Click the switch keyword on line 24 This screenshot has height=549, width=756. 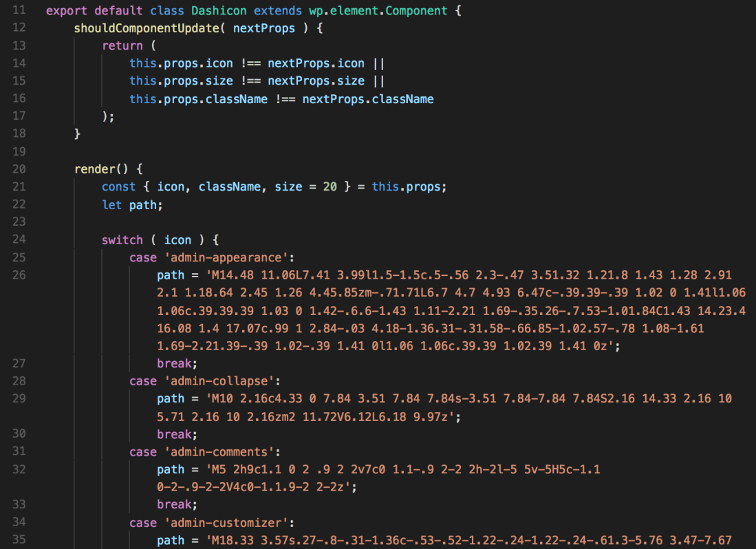(122, 239)
